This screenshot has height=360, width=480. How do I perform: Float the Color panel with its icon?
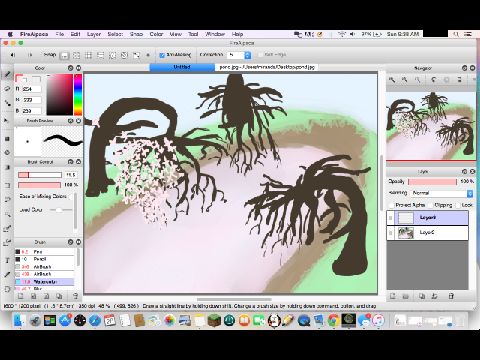[71, 68]
